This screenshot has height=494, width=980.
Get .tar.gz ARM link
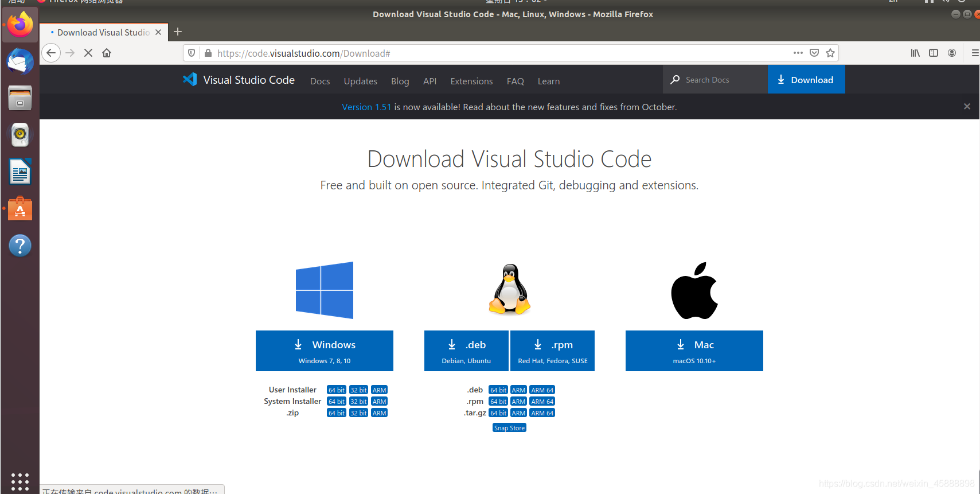tap(519, 413)
